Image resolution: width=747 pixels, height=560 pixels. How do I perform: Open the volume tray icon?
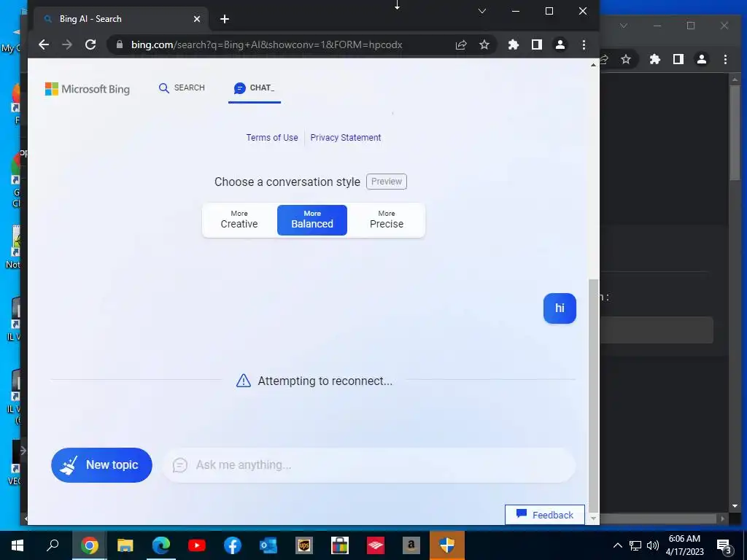(x=653, y=545)
